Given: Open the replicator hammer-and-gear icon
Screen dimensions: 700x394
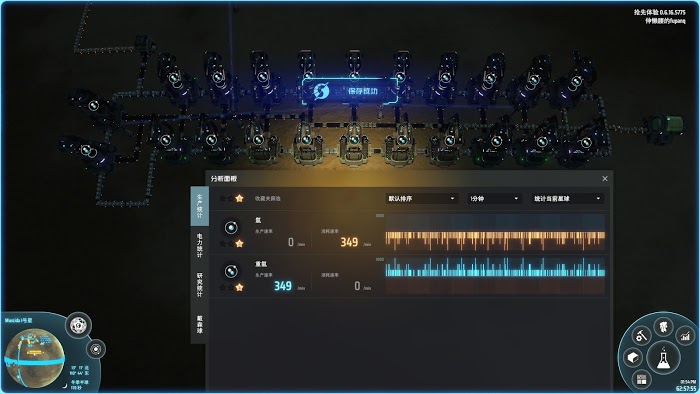Looking at the screenshot, I should coord(641,335).
